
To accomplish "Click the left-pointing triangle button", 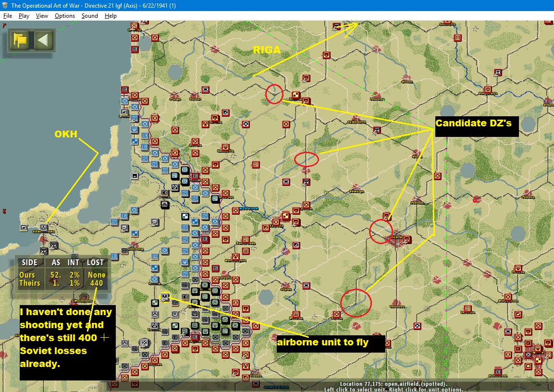I will [43, 40].
